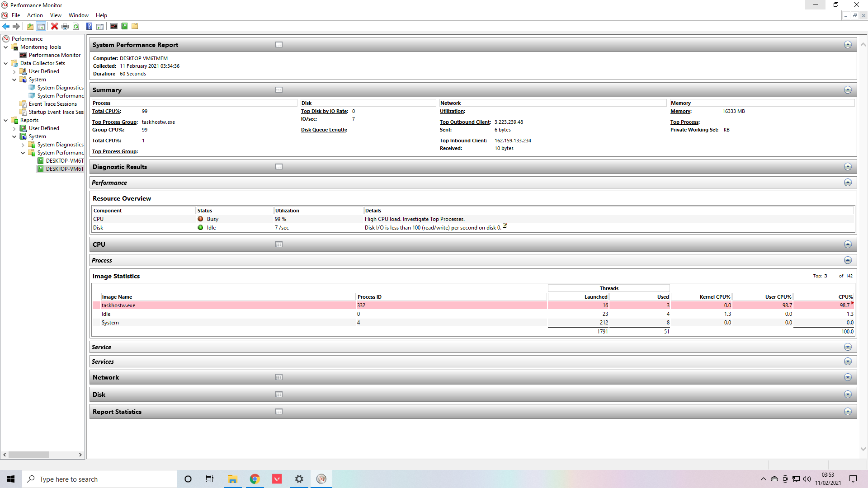Screen dimensions: 868x488
Task: Click the Top Outbound Client link
Action: coord(465,122)
